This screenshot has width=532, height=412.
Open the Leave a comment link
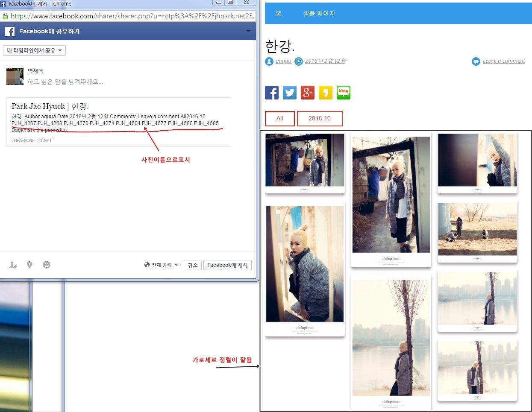click(503, 61)
